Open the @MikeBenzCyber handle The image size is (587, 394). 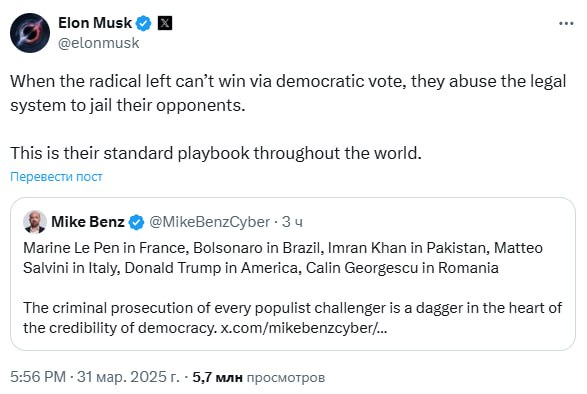click(x=209, y=222)
